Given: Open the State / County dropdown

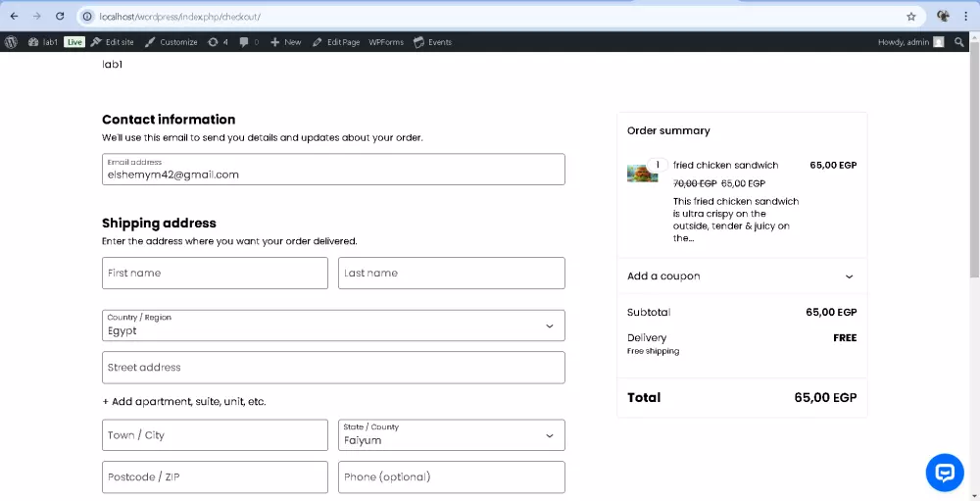Looking at the screenshot, I should [x=451, y=435].
